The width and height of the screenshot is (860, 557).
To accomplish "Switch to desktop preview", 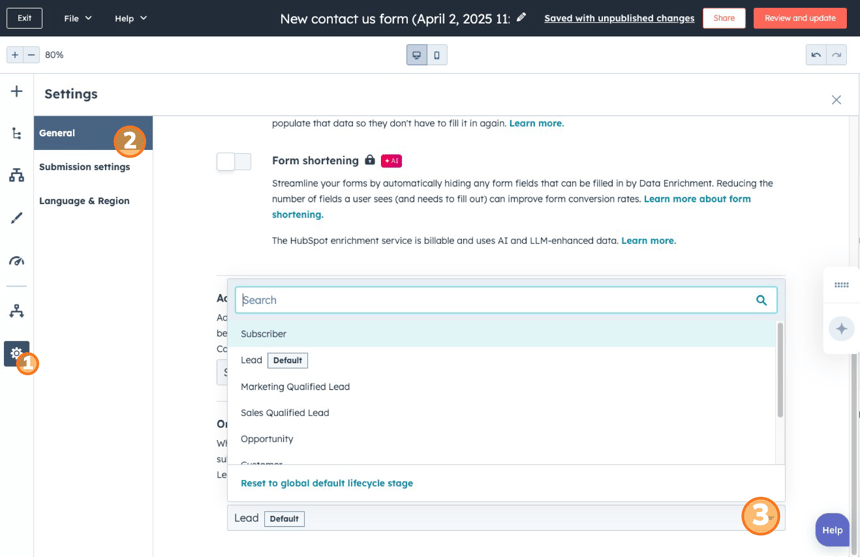I will (417, 55).
